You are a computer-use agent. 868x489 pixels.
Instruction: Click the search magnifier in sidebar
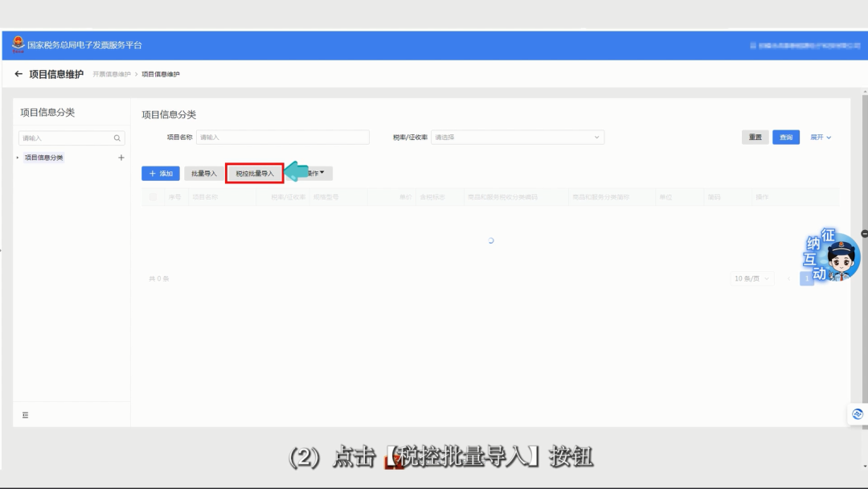tap(117, 138)
